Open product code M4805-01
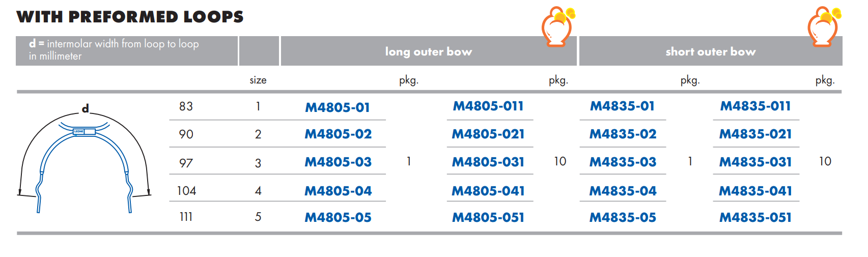 click(x=338, y=107)
